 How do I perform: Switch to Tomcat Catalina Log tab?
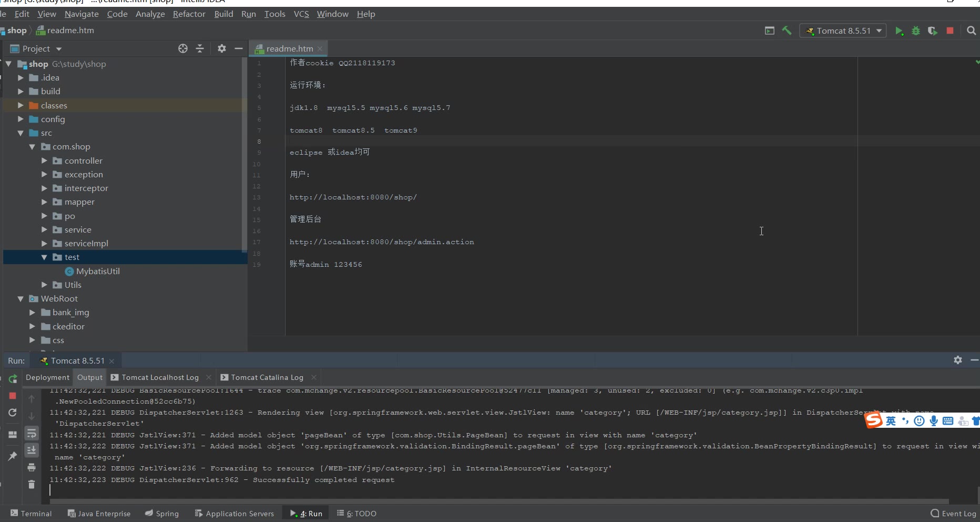(267, 377)
